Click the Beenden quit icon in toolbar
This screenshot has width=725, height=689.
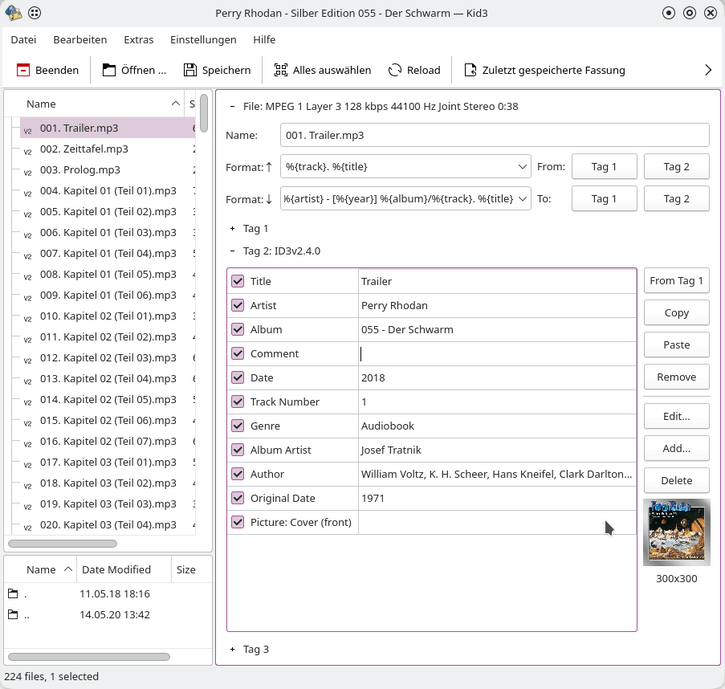23,70
